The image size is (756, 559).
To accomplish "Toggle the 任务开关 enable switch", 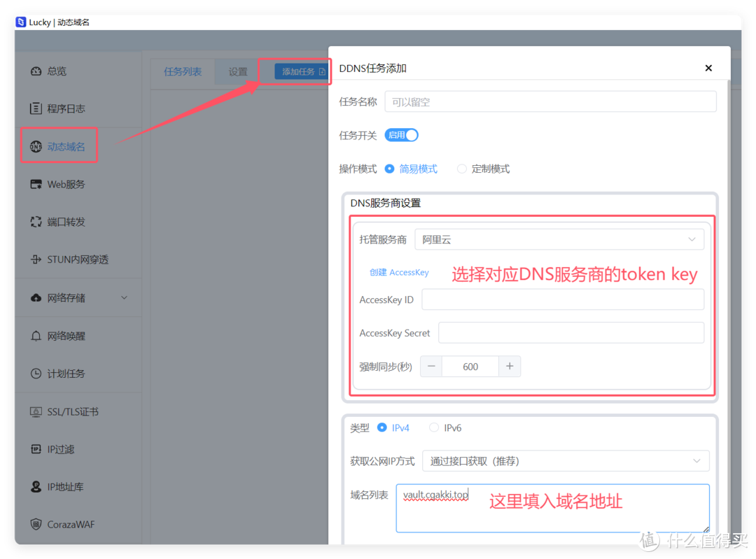I will [x=401, y=135].
